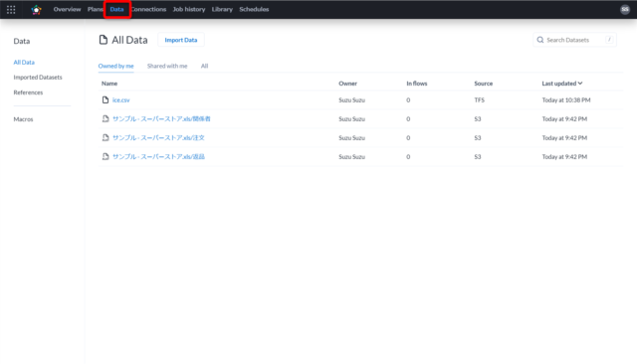Switch to the Shared with me tab

pos(167,66)
